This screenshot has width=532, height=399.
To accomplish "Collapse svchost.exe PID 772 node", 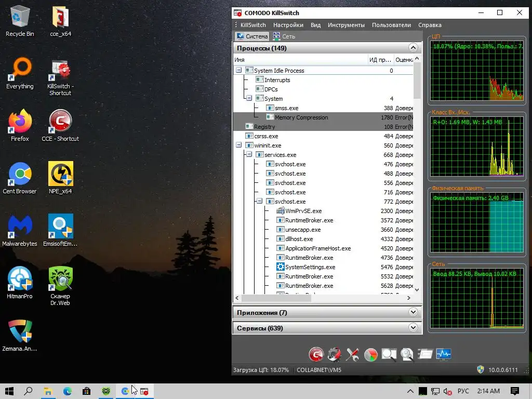I will click(x=260, y=201).
